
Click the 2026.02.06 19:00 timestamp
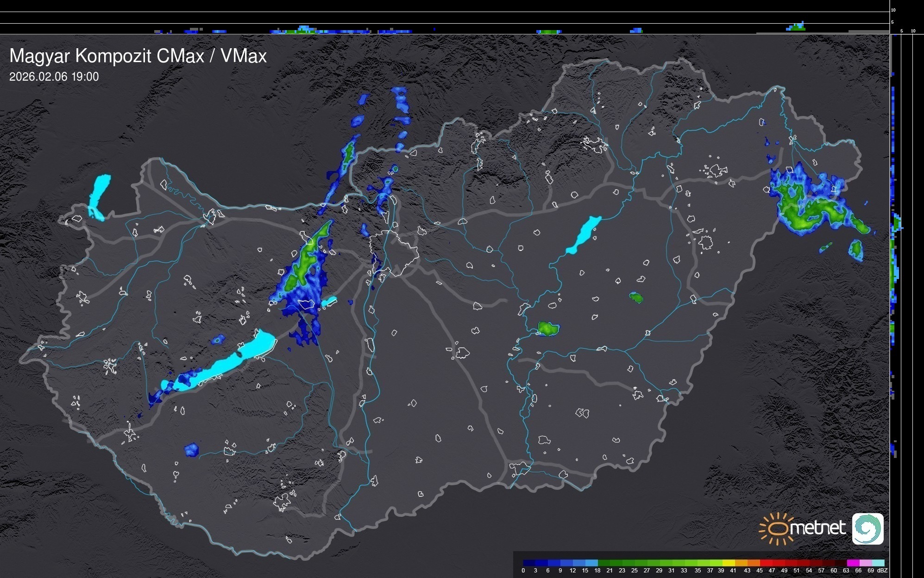point(54,77)
